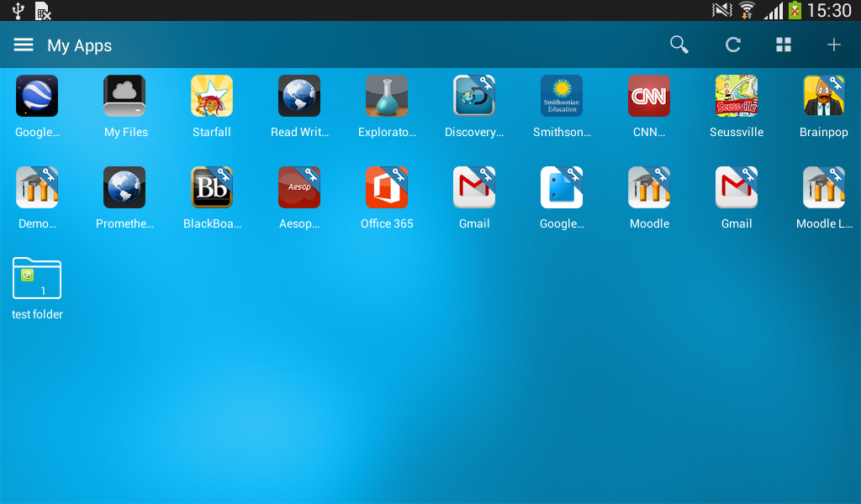Switch to grid view layout

784,45
